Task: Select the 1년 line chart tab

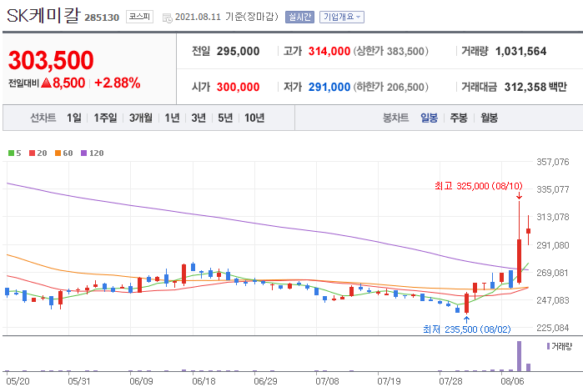Action: click(x=172, y=118)
